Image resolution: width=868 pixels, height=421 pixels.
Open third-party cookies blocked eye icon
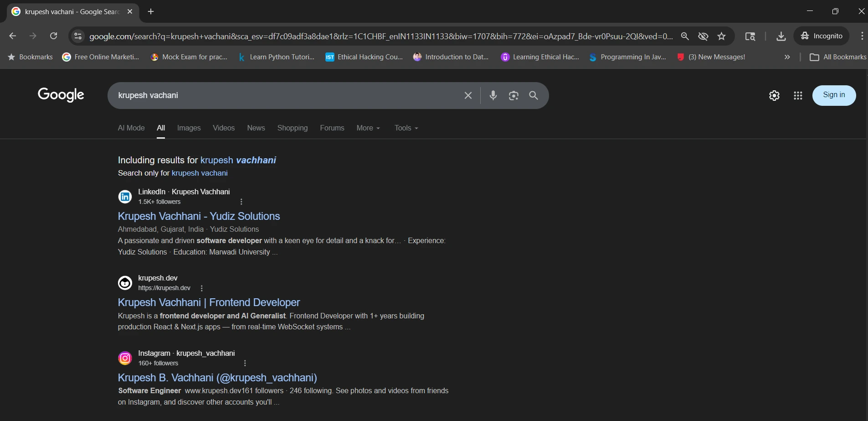703,36
